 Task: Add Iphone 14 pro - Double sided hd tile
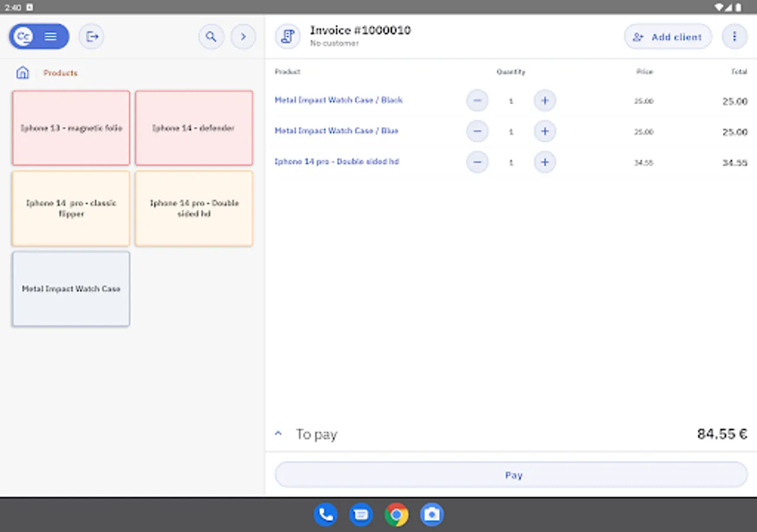(194, 208)
